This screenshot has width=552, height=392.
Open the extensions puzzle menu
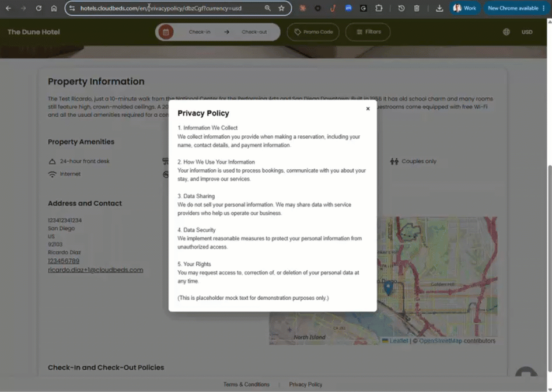[x=379, y=8]
